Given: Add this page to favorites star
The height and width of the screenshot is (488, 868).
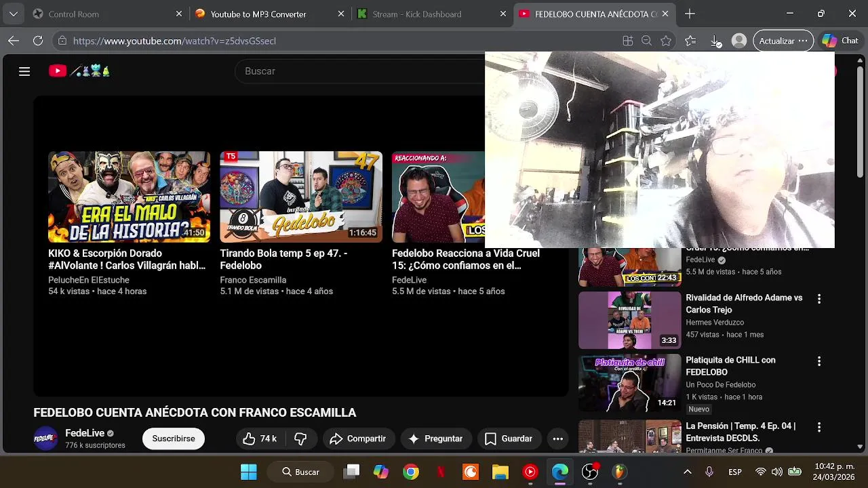Looking at the screenshot, I should coord(667,41).
